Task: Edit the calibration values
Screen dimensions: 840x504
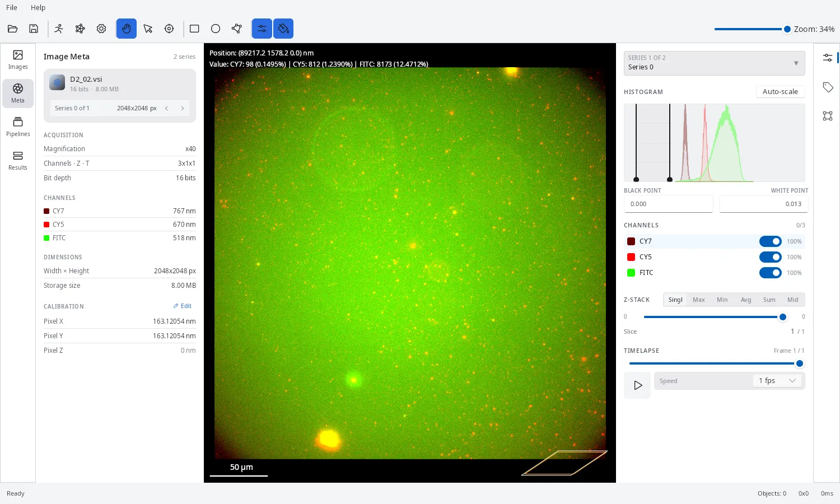Action: [183, 306]
